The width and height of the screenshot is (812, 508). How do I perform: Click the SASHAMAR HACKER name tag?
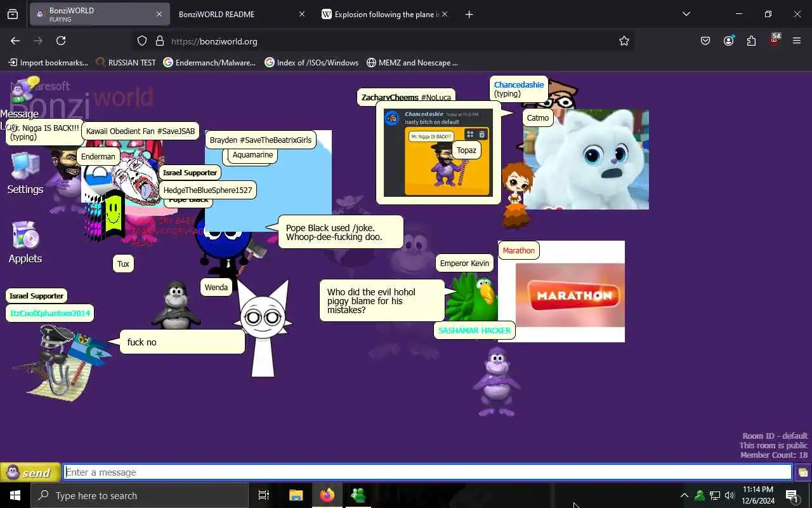click(x=475, y=331)
